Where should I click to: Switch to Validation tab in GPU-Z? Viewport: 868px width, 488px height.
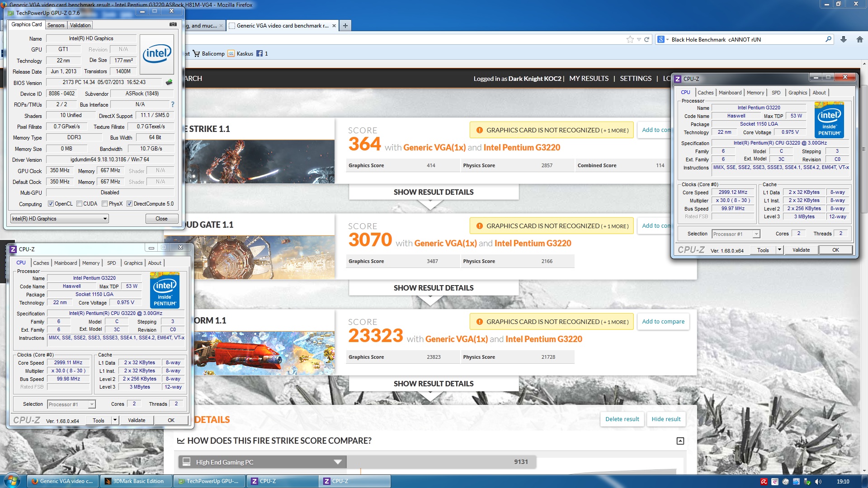[80, 25]
